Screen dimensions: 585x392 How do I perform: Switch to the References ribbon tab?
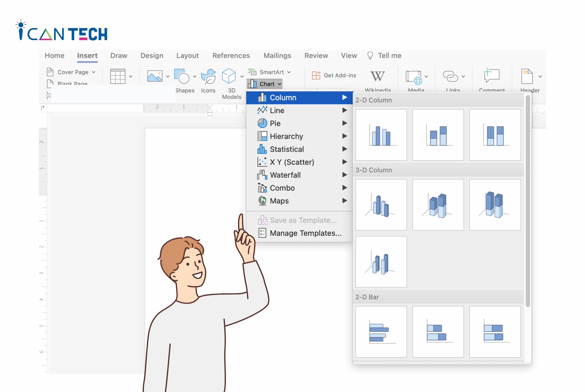[x=231, y=55]
